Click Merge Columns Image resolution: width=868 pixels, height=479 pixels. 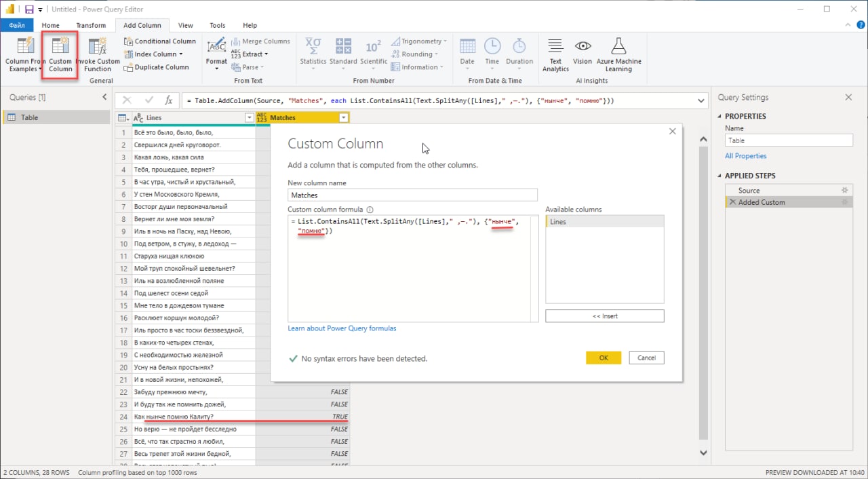(261, 41)
